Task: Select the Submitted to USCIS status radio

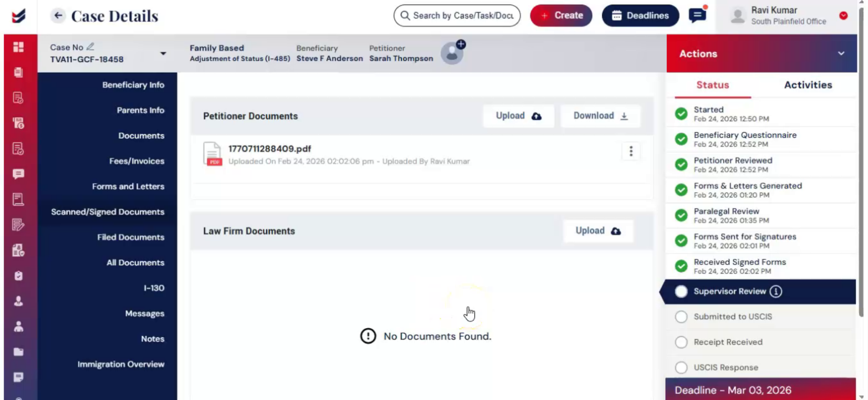Action: point(681,317)
